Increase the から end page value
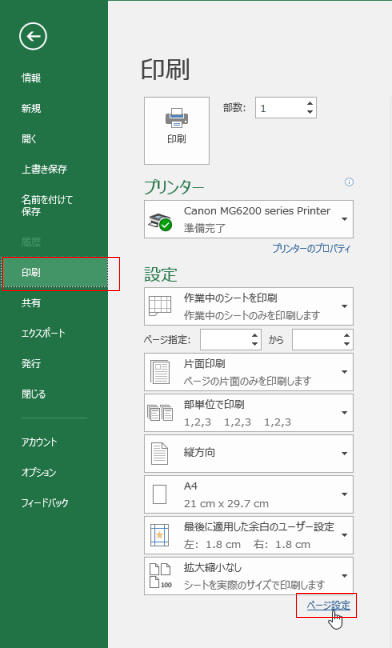Image resolution: width=392 pixels, height=648 pixels. [347, 335]
